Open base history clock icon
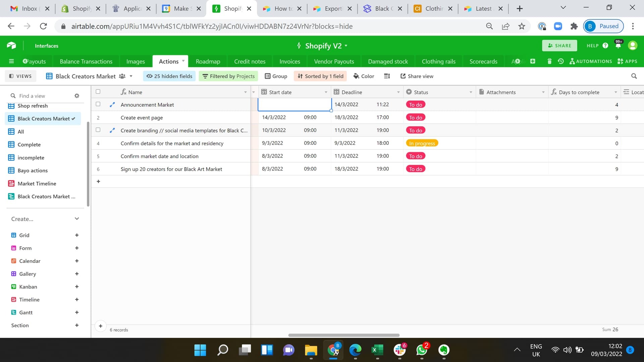Viewport: 644px width, 362px height. point(560,61)
